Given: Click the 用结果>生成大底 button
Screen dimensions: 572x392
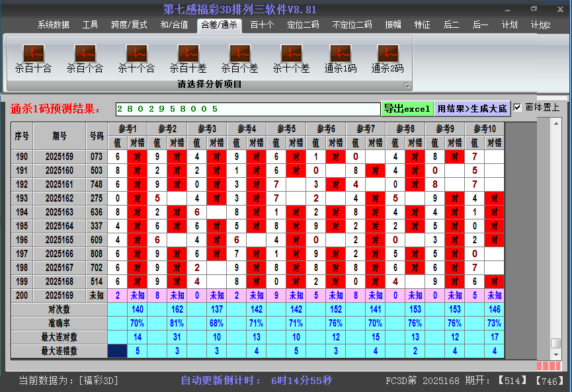Looking at the screenshot, I should [x=472, y=108].
